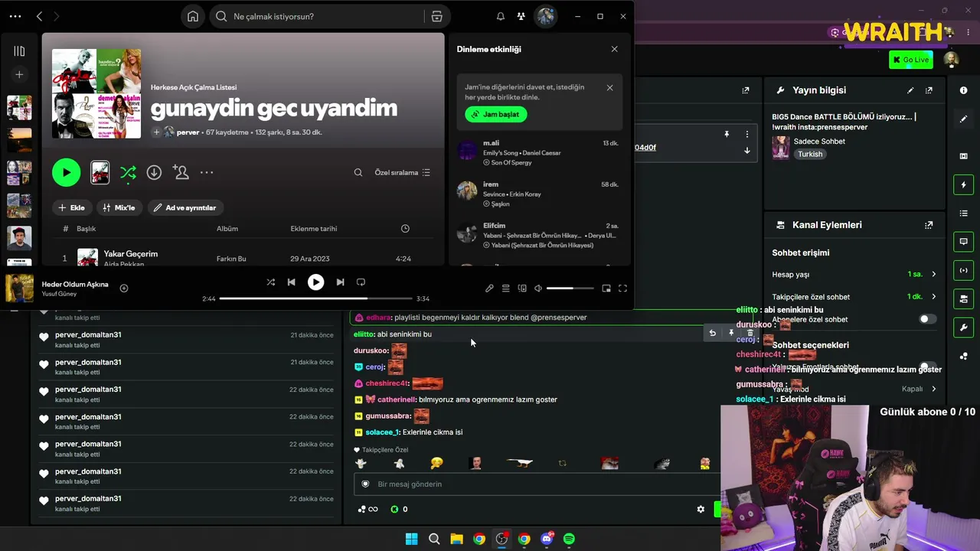
Task: Open m.ali friend activity entry
Action: click(539, 152)
